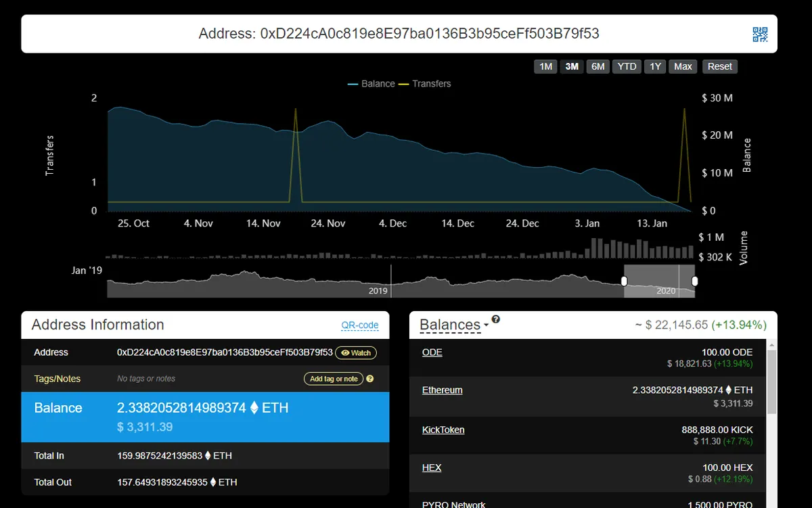
Task: Click the selected range area in navigator
Action: pyautogui.click(x=659, y=281)
